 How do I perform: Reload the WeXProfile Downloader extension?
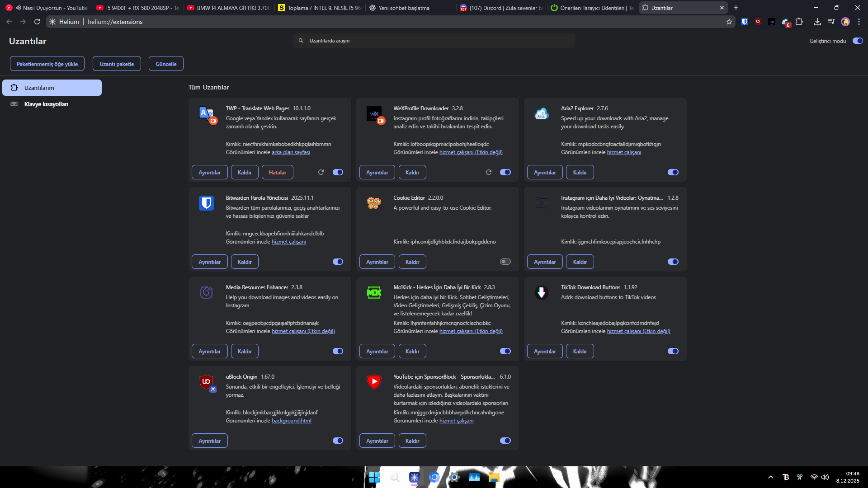tap(489, 172)
